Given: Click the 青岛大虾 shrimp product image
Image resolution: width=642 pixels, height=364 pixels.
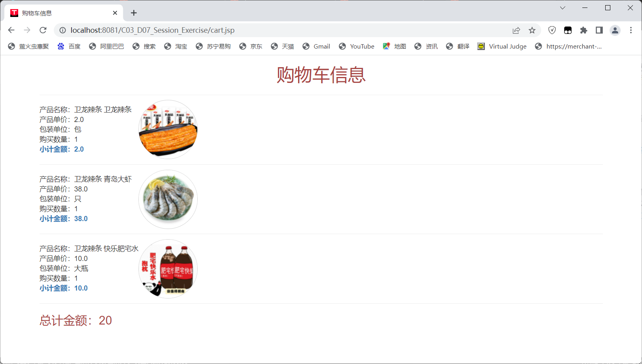Looking at the screenshot, I should pos(168,199).
